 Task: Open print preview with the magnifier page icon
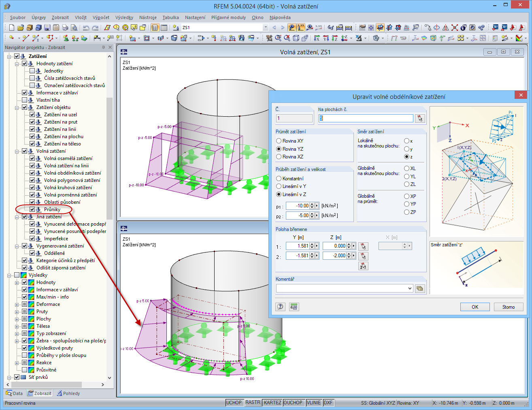pos(74,28)
